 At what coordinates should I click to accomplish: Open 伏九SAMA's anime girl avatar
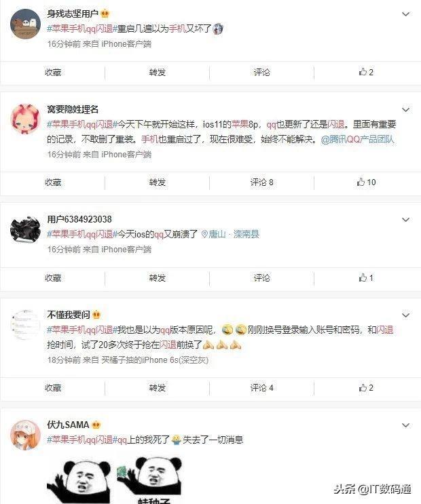(25, 435)
